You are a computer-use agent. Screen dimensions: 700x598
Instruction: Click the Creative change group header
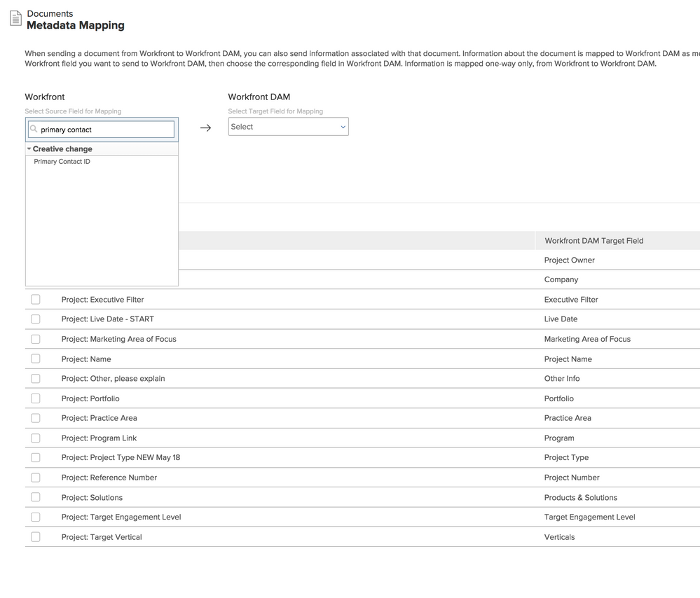point(62,149)
